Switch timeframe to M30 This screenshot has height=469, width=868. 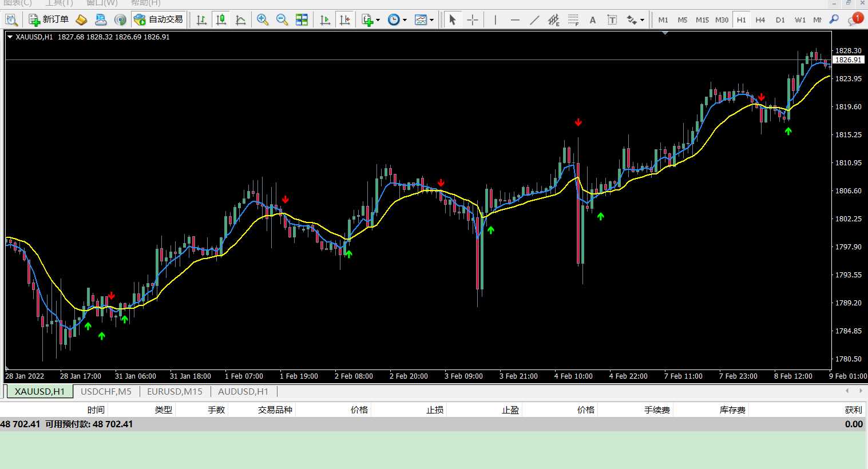(x=722, y=20)
